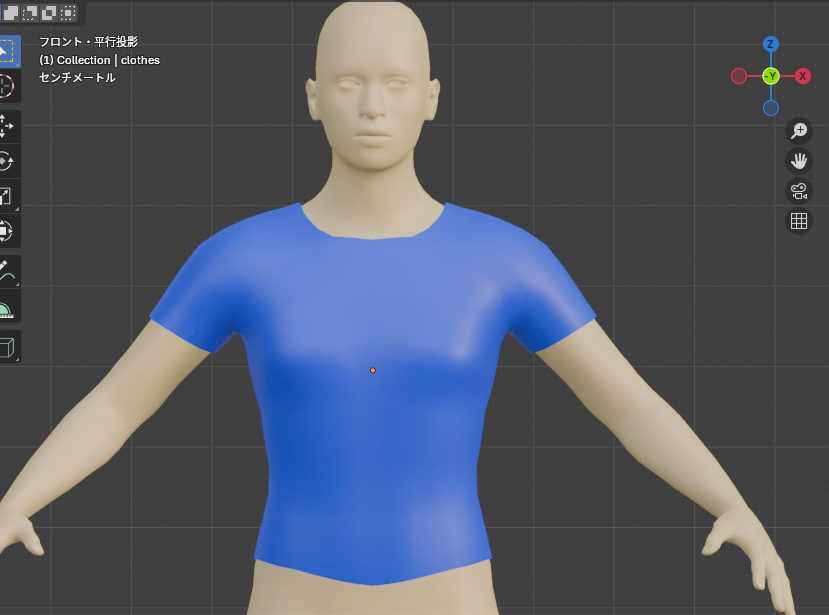This screenshot has width=829, height=615.
Task: Select the Select Box tool
Action: 6,51
